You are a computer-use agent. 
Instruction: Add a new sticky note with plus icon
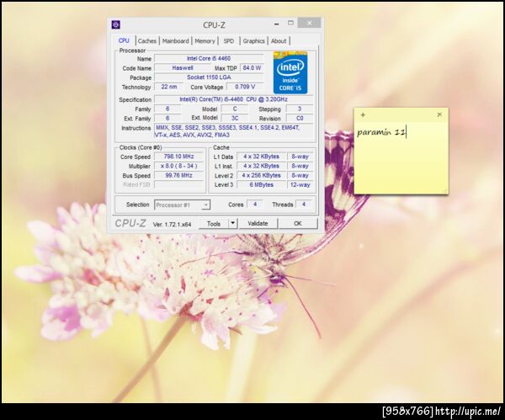coord(363,114)
